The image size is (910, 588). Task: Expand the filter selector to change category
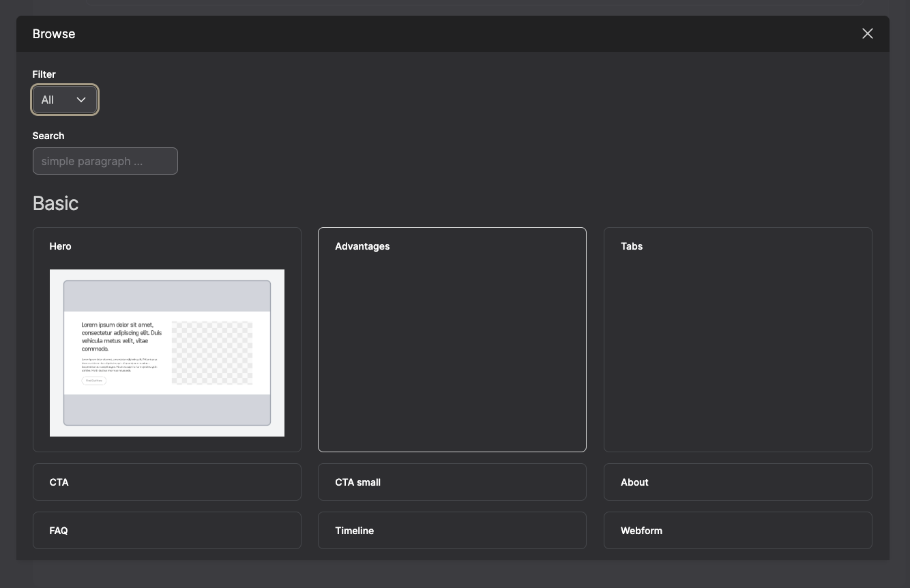[65, 100]
